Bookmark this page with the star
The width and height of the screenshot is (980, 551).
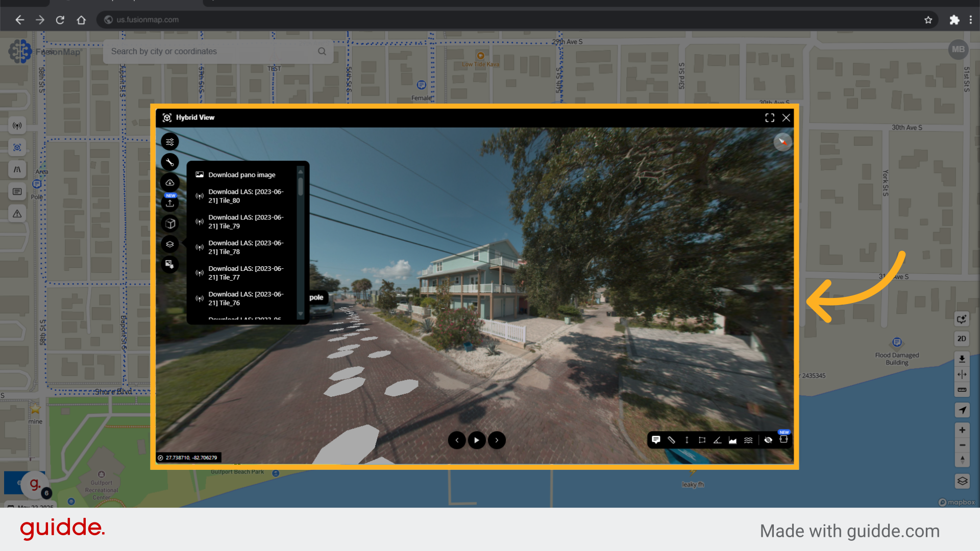click(x=928, y=20)
